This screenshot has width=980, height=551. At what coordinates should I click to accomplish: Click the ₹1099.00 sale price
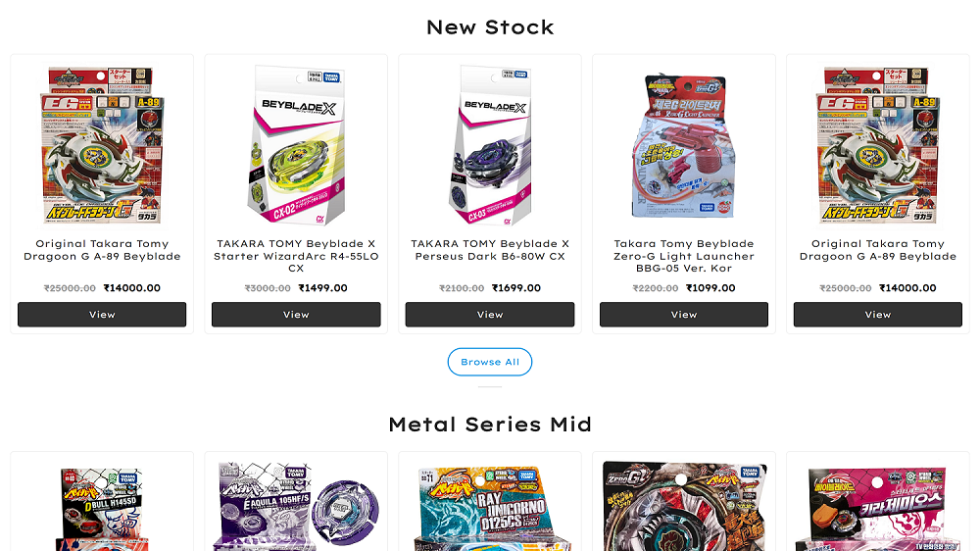pyautogui.click(x=710, y=288)
